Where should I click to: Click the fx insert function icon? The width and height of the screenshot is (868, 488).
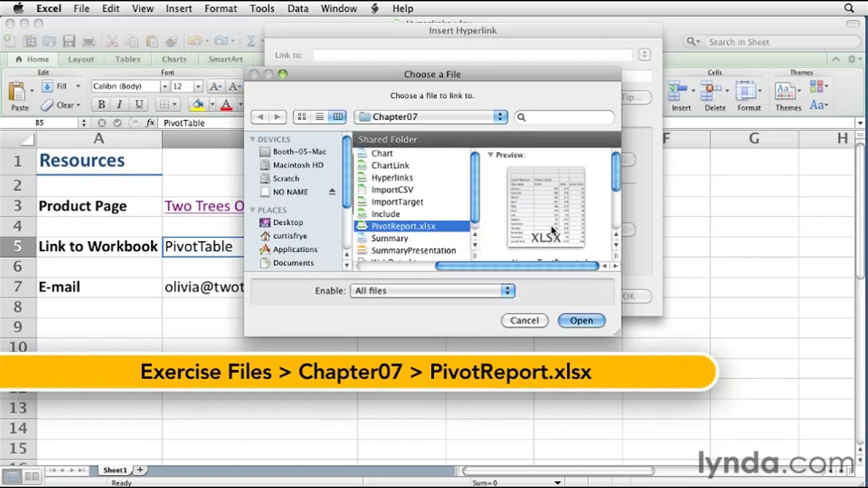pyautogui.click(x=151, y=123)
